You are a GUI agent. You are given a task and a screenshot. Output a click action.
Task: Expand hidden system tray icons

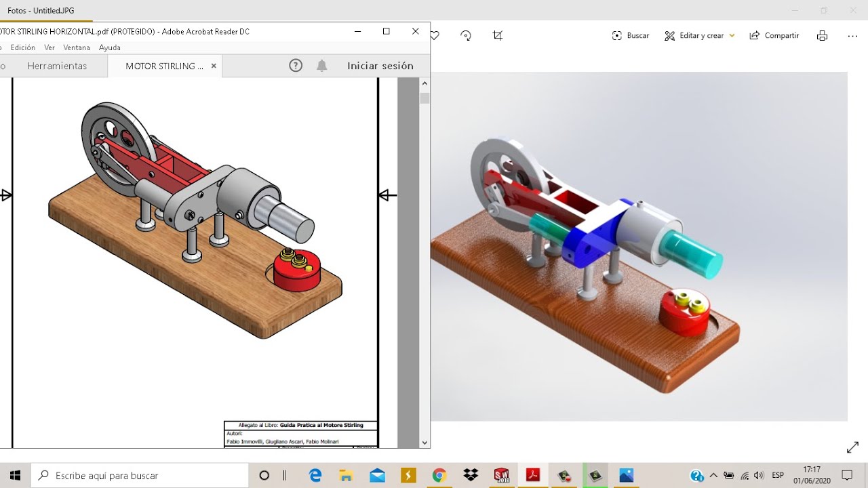[x=713, y=475]
